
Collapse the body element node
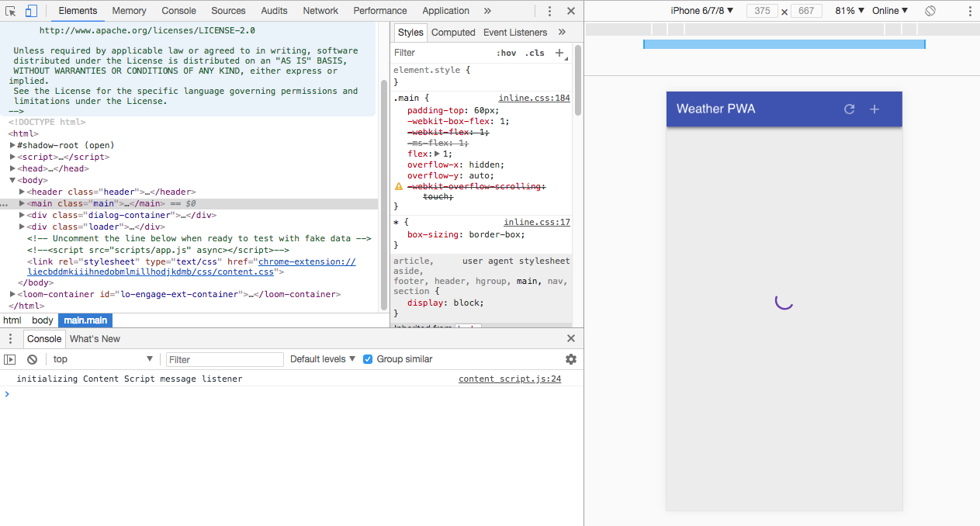(12, 180)
